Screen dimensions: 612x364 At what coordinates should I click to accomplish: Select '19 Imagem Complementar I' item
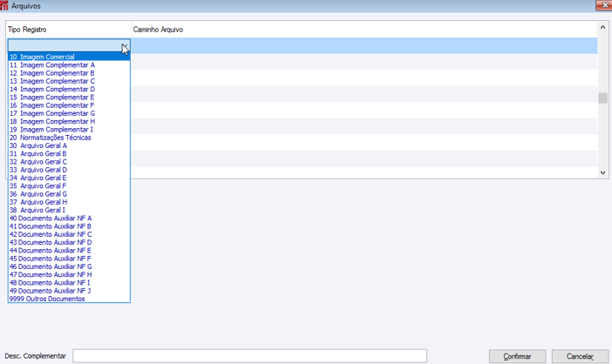coord(69,130)
